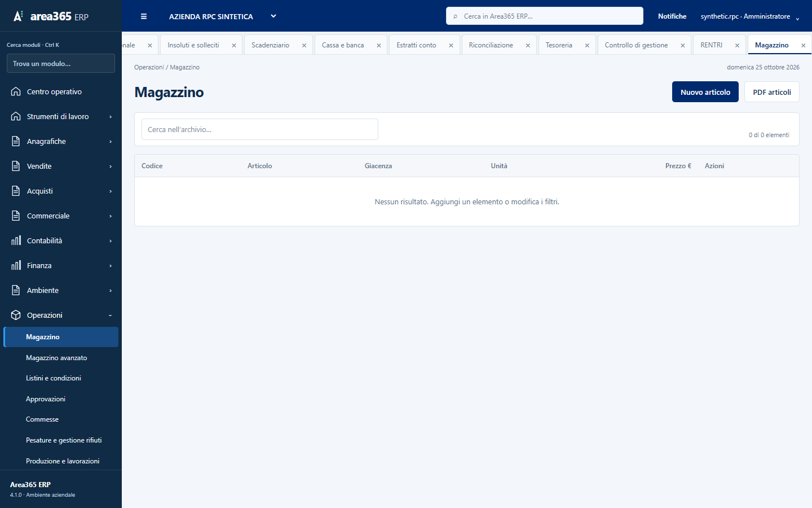The height and width of the screenshot is (508, 812).
Task: Focus the Trova un modulo input
Action: [x=61, y=63]
